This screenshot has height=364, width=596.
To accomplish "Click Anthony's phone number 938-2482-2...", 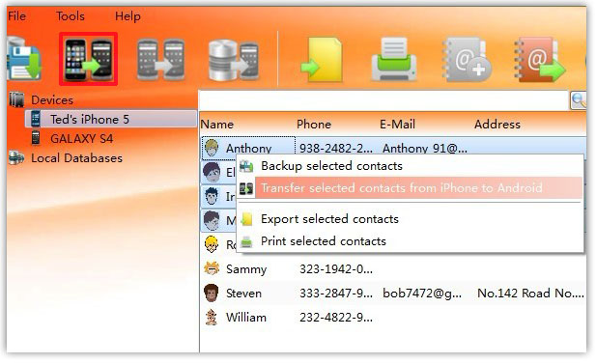I will (336, 148).
